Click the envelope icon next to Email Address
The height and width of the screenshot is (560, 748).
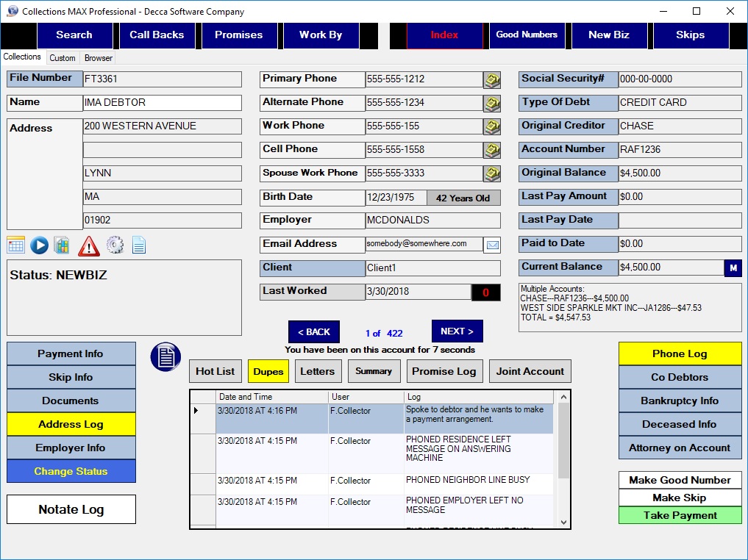click(491, 245)
